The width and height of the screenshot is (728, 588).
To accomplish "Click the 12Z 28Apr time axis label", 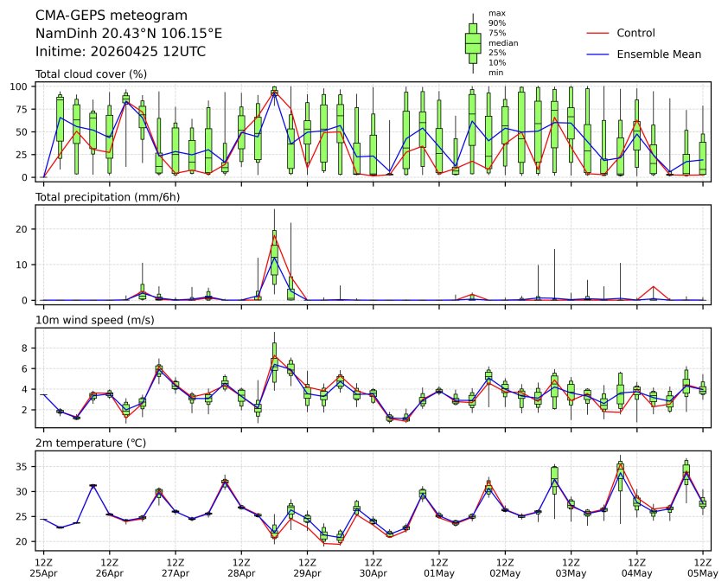I will 241,567.
